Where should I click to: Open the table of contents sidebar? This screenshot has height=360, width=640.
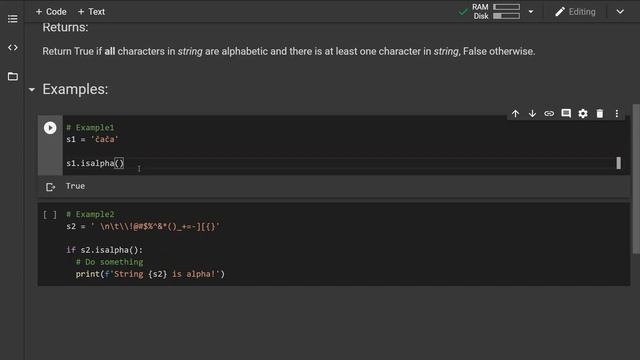13,19
